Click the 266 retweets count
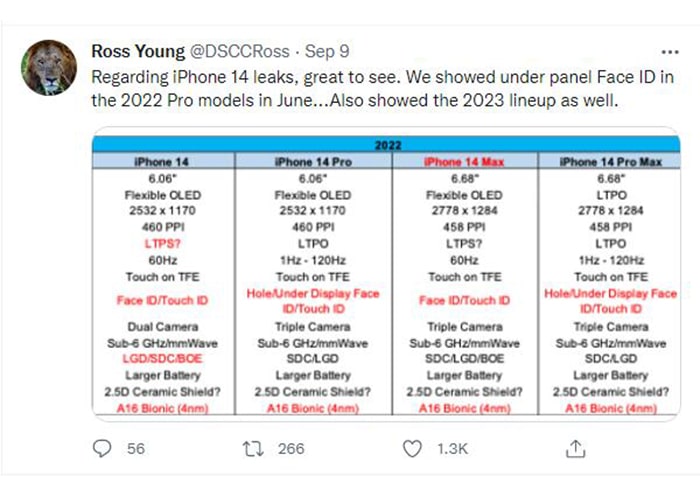The height and width of the screenshot is (500, 700). point(291,449)
